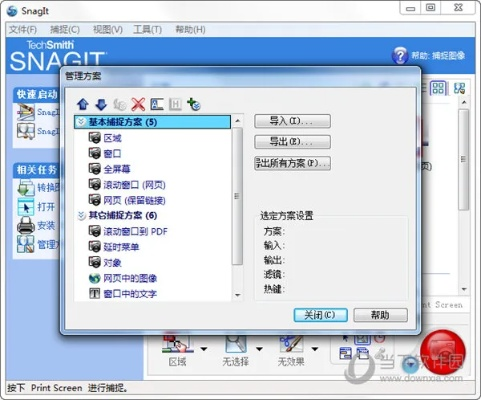Click the red X delete profile icon

(x=138, y=104)
